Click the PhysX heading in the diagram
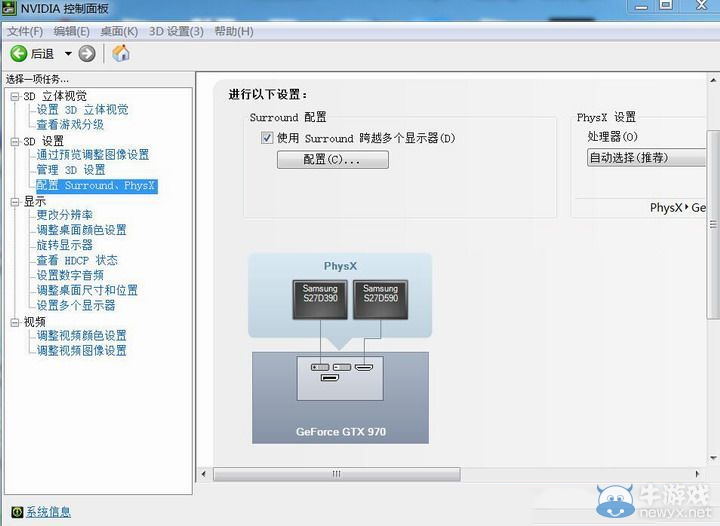Viewport: 720px width, 526px height. (x=340, y=266)
